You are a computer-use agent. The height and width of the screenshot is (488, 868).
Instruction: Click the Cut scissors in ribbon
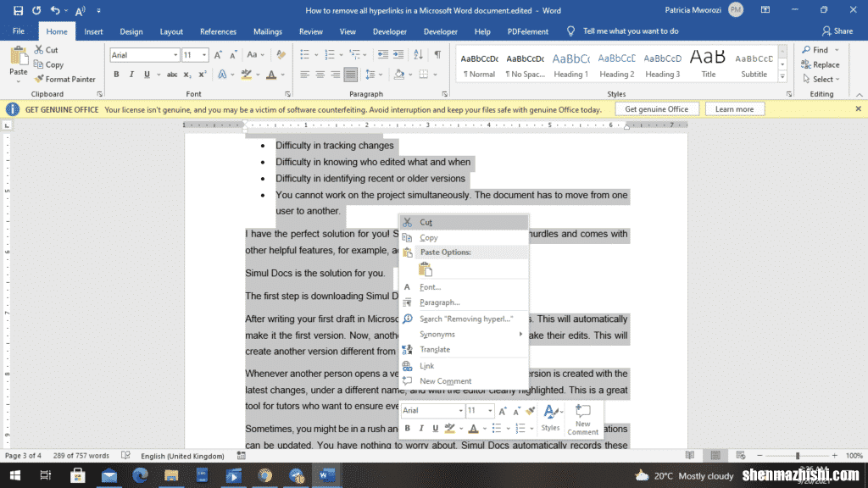tap(39, 50)
